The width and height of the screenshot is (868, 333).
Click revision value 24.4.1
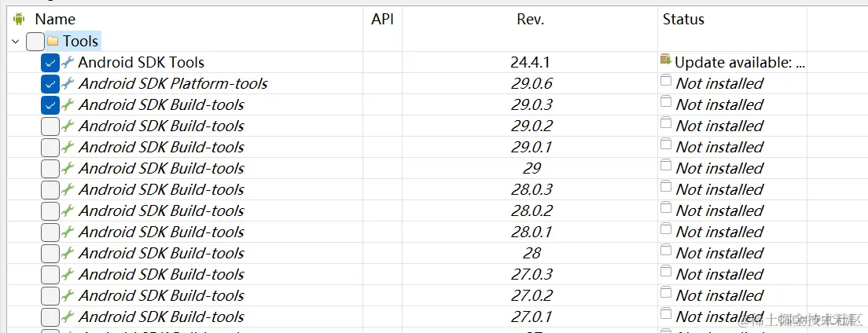[531, 63]
